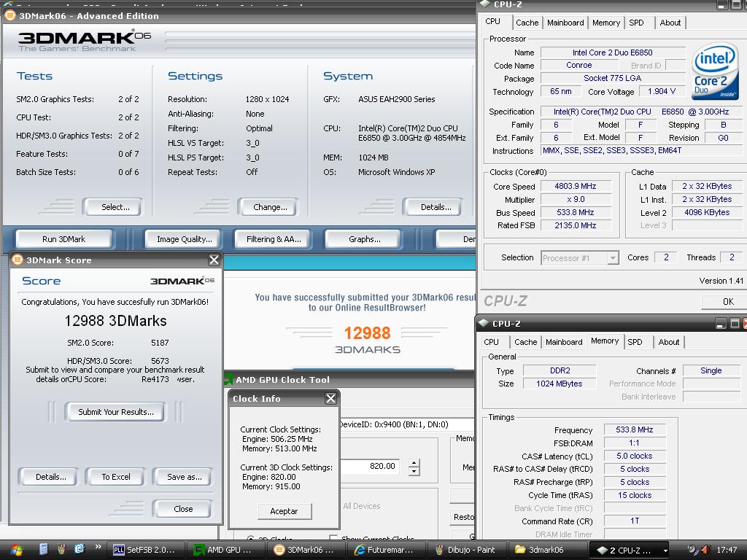Viewport: 747px width, 560px height.
Task: Click the Run 3DMark button
Action: click(64, 239)
